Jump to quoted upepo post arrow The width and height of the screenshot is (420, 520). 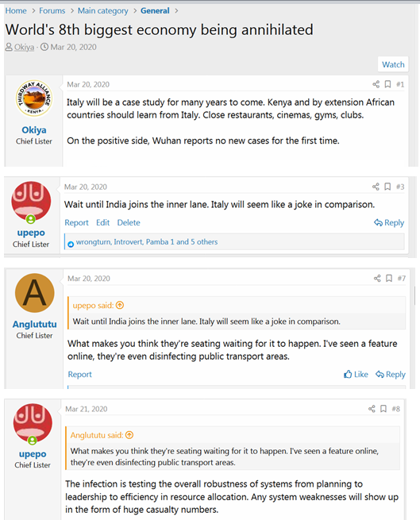tap(120, 305)
